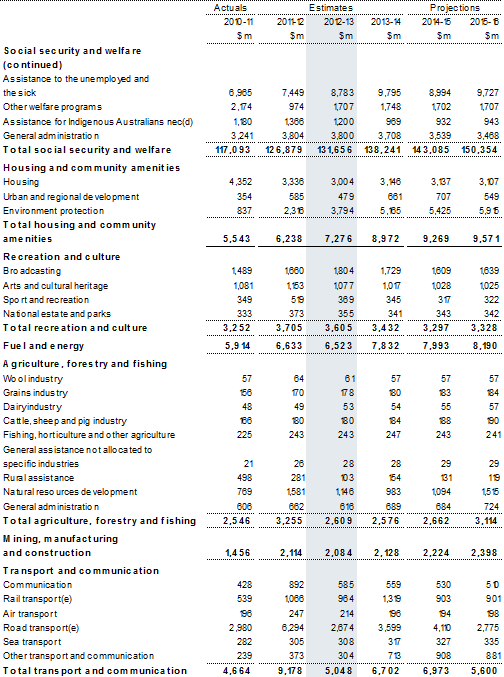The width and height of the screenshot is (504, 677).
Task: Select 'Total social security and welfare' row label
Action: [x=87, y=150]
